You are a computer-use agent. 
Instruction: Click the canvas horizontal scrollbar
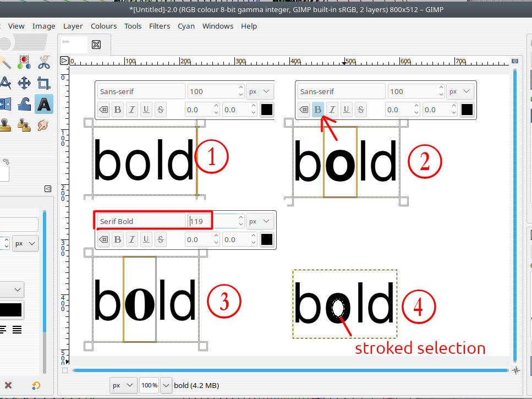(x=290, y=370)
